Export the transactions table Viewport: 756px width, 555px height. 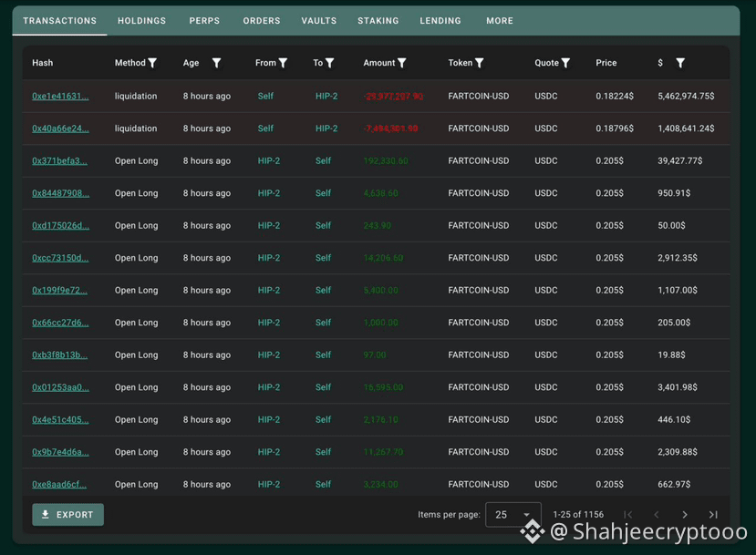[68, 515]
